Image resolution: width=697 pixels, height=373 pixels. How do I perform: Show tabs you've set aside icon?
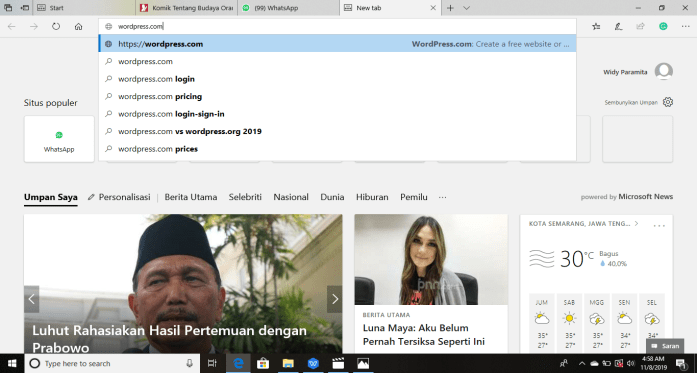coord(8,8)
